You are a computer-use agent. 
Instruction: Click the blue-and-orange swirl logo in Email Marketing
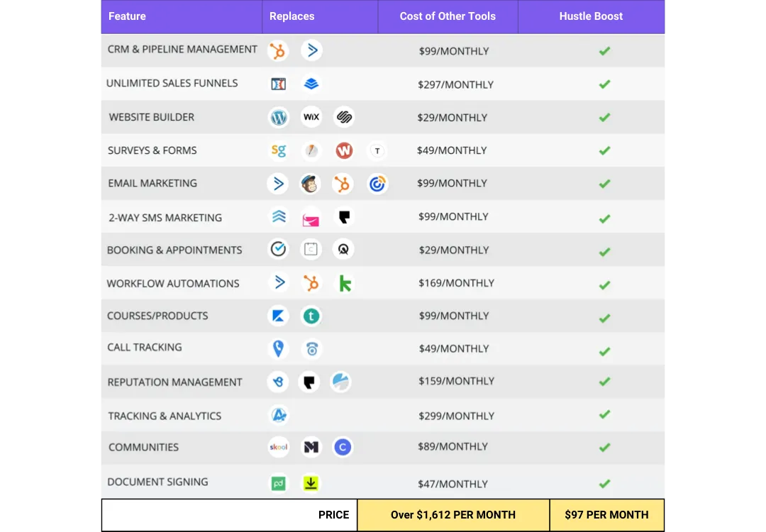point(377,184)
